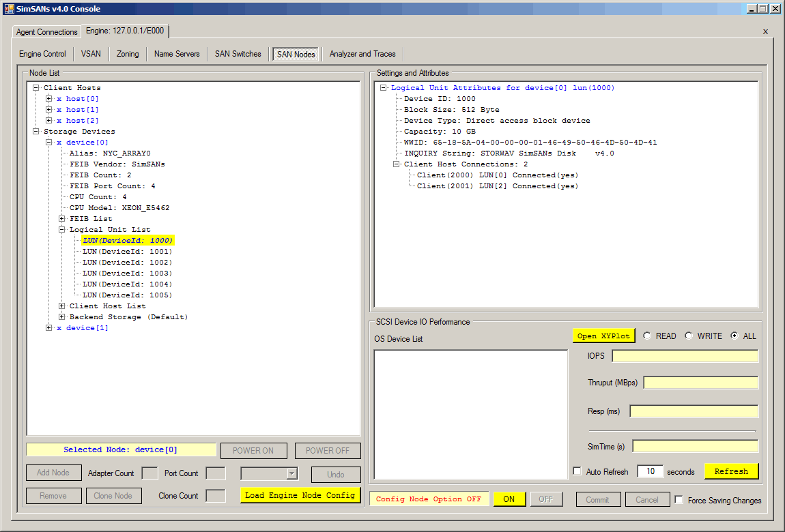Expand Backend Storage (Default) node
This screenshot has height=532, width=785.
point(62,317)
